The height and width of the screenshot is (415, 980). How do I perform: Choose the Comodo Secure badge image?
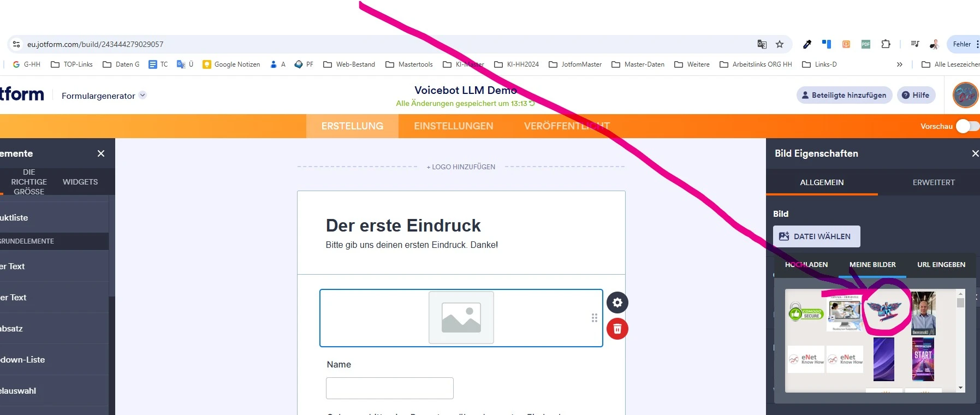pos(806,312)
